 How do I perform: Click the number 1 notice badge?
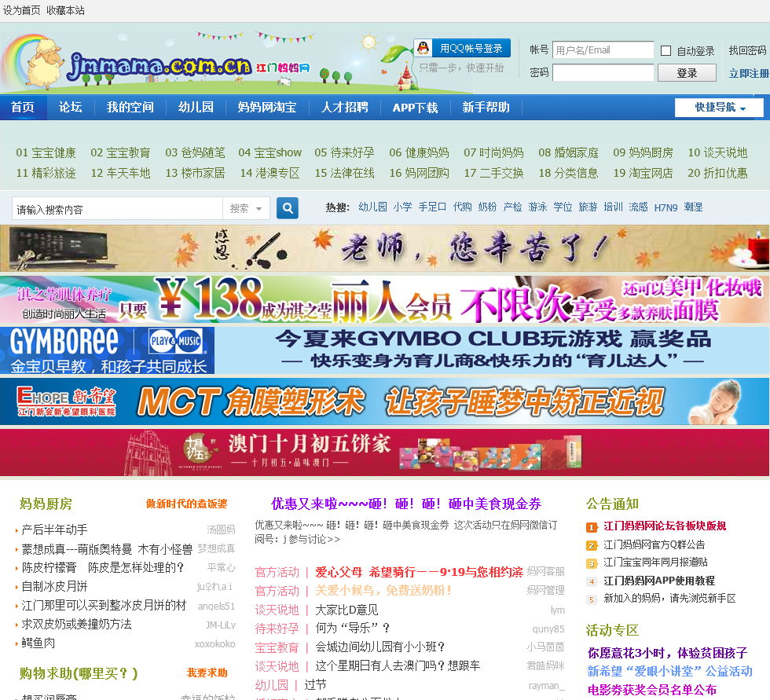(x=591, y=527)
